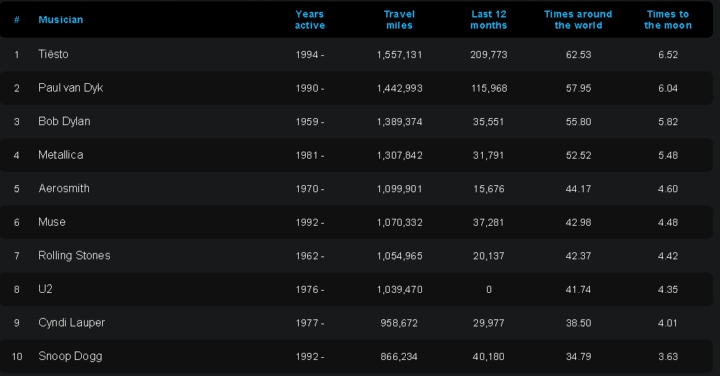Sort by Times around the world header
Image resolution: width=720 pixels, height=376 pixels.
(578, 20)
